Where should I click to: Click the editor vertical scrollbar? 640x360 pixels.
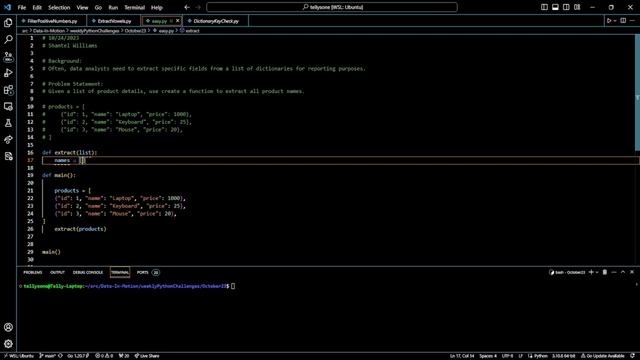click(637, 93)
